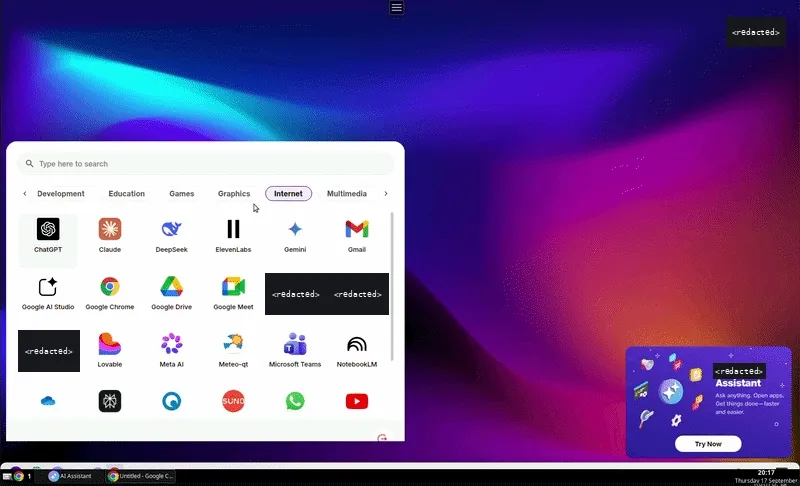Switch to the Graphics category
Screen dimensions: 800x486
click(234, 194)
